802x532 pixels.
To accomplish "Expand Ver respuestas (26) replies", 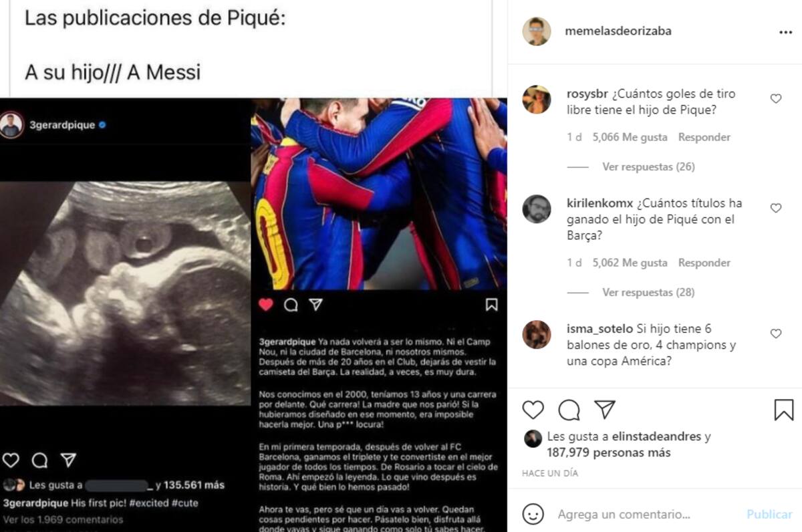I will (x=648, y=167).
